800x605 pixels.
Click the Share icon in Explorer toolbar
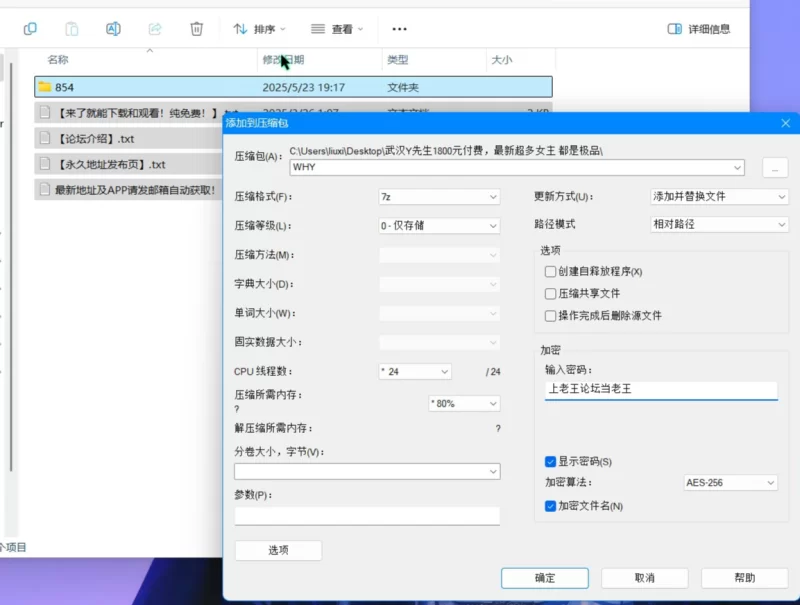(155, 29)
